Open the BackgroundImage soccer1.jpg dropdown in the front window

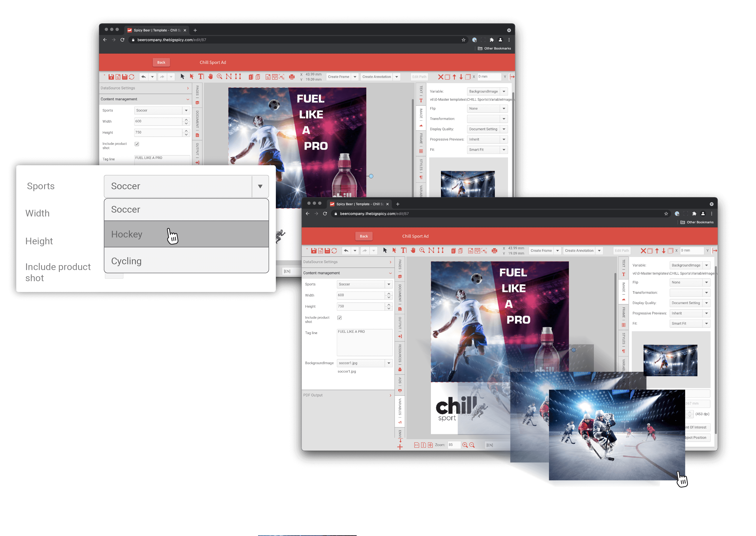point(365,363)
